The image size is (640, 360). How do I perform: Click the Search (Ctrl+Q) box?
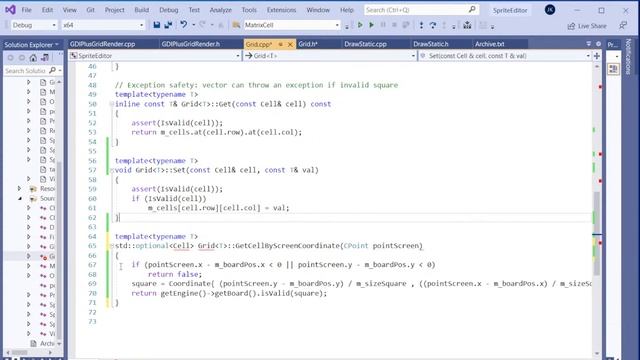[421, 10]
